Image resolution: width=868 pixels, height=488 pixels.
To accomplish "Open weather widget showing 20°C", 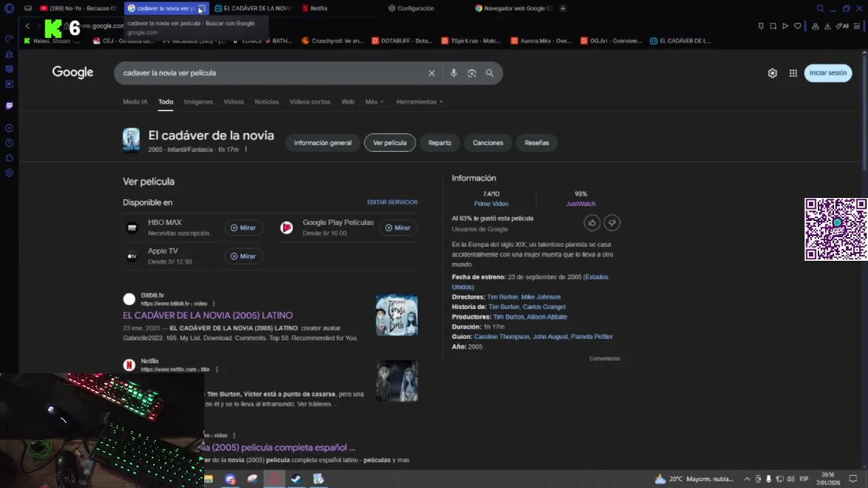I will pyautogui.click(x=694, y=479).
